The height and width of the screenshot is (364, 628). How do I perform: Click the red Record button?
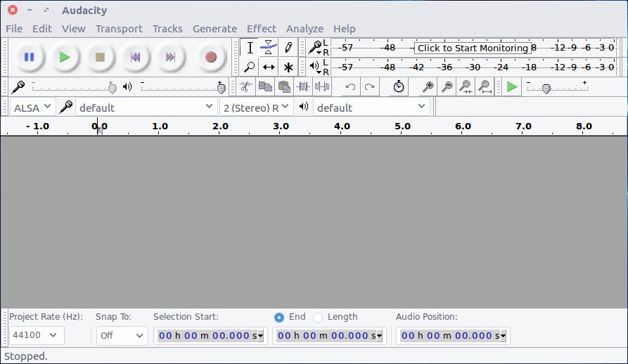point(211,57)
